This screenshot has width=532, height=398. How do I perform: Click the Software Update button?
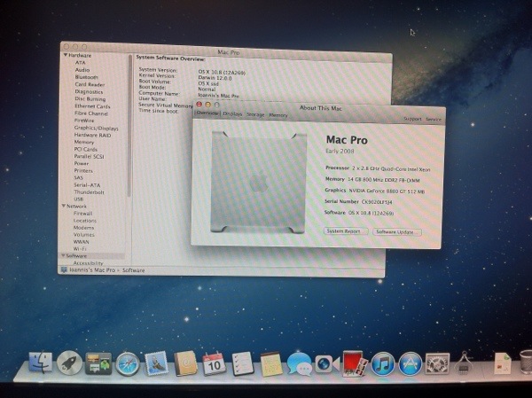(x=397, y=232)
